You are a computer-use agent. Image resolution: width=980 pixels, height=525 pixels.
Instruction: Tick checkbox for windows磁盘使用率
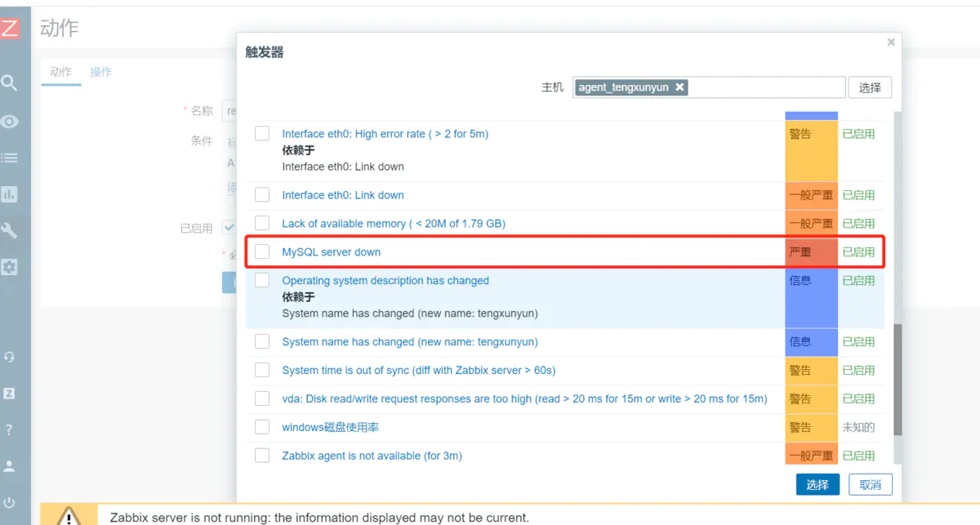click(x=262, y=427)
